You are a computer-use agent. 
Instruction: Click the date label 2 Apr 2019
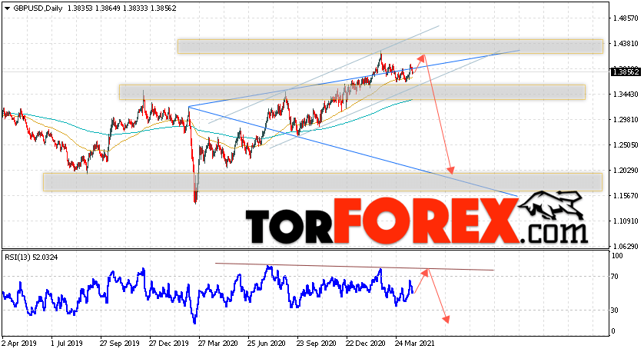point(19,343)
